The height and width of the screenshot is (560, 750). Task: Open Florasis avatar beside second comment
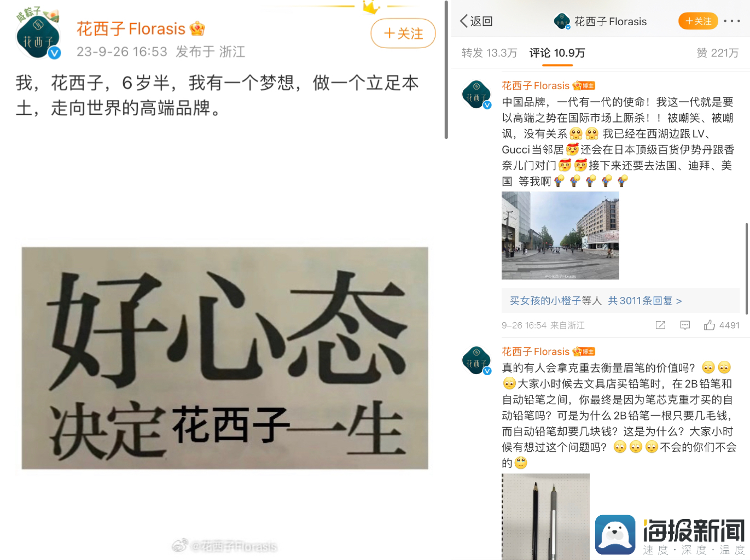click(x=476, y=360)
